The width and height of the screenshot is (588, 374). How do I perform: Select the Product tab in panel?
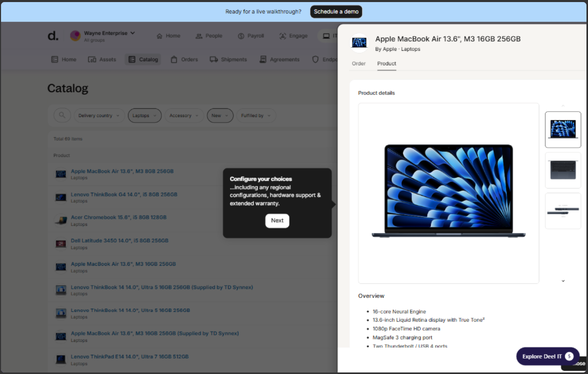point(386,64)
